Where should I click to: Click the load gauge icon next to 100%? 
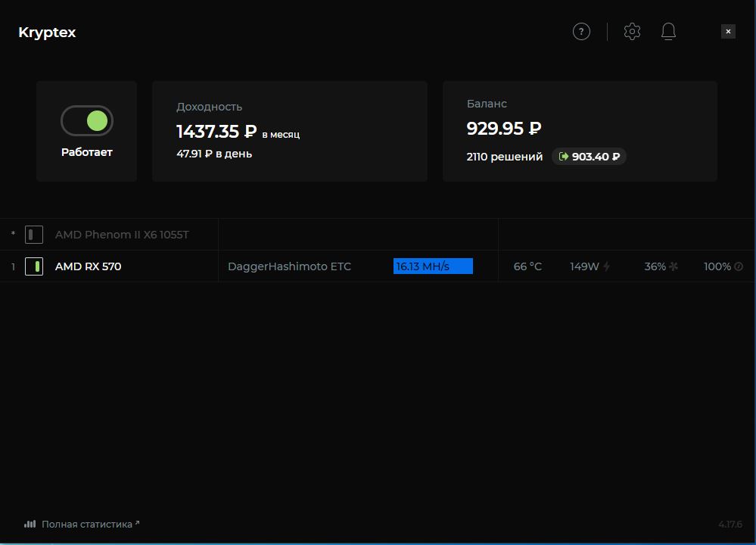738,266
